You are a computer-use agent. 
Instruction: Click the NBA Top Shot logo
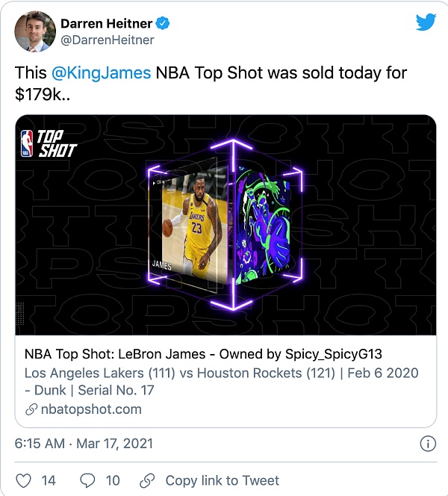[x=49, y=143]
